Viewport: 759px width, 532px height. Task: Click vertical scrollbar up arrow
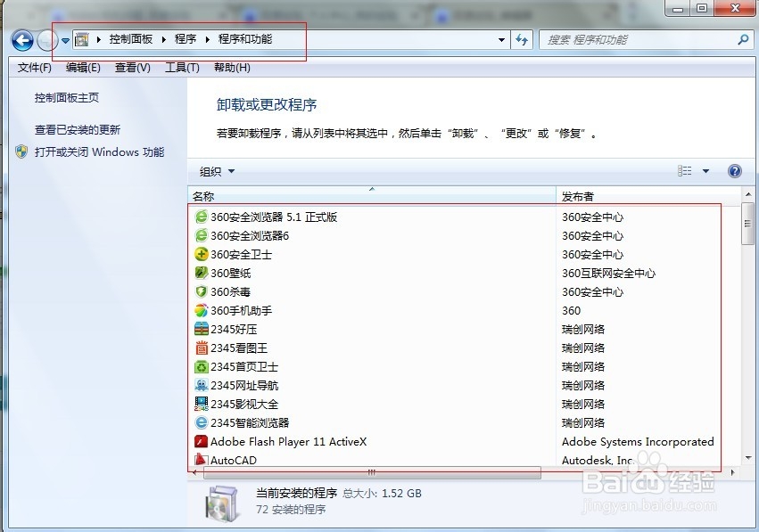pos(748,194)
